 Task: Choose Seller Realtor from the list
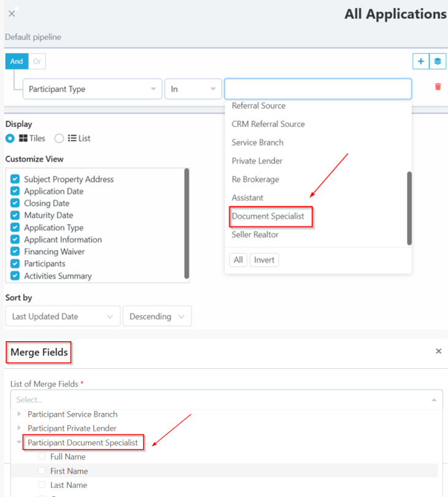coord(255,234)
